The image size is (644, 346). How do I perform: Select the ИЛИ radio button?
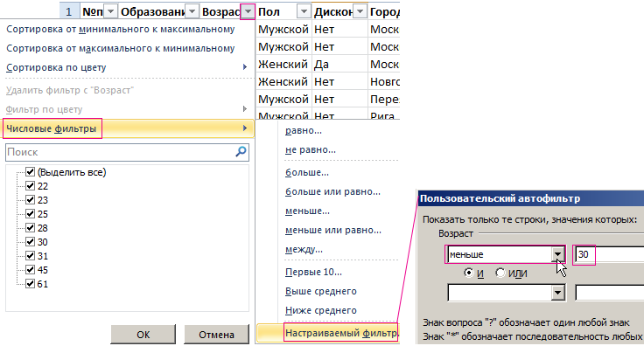pos(500,273)
